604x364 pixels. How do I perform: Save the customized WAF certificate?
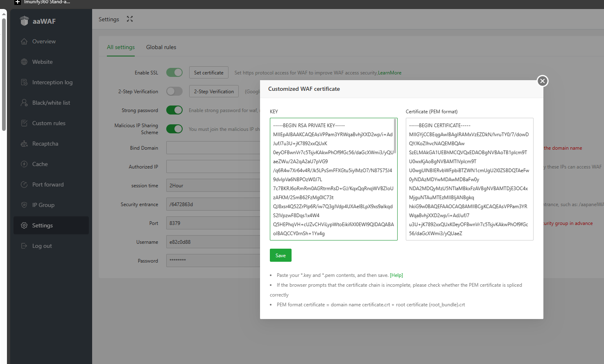pyautogui.click(x=281, y=255)
